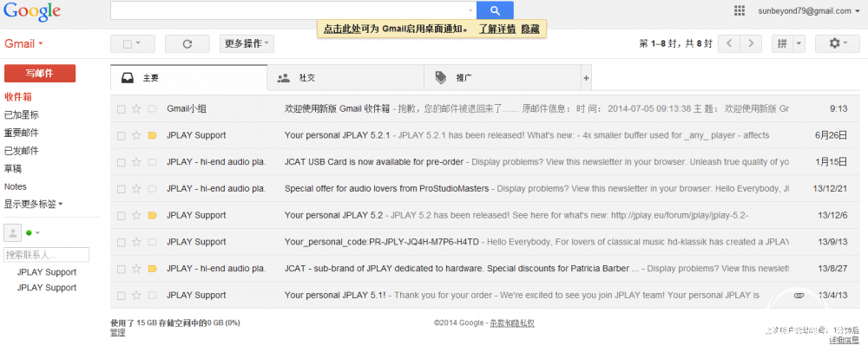Select the JPLAY 5.2.1 message checkbox
Image resolution: width=868 pixels, height=352 pixels.
tap(121, 136)
